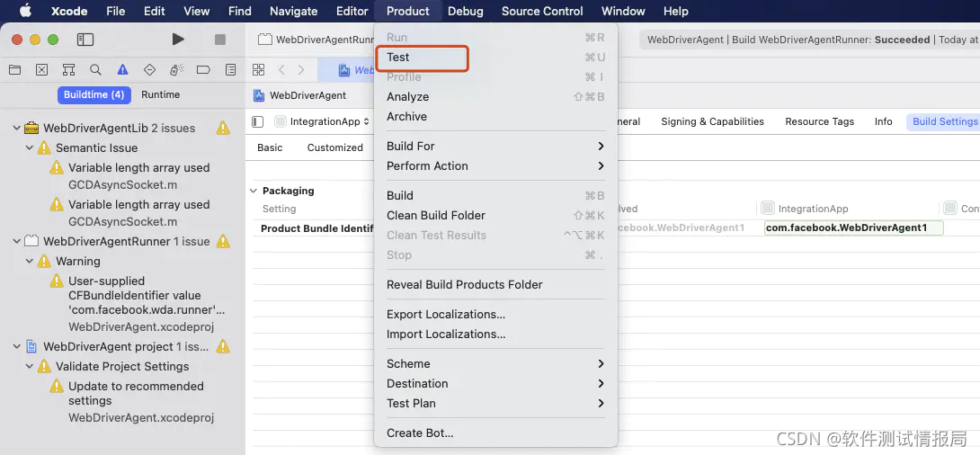Open the Debug navigator spray icon
Viewport: 980px width, 455px height.
coord(176,69)
